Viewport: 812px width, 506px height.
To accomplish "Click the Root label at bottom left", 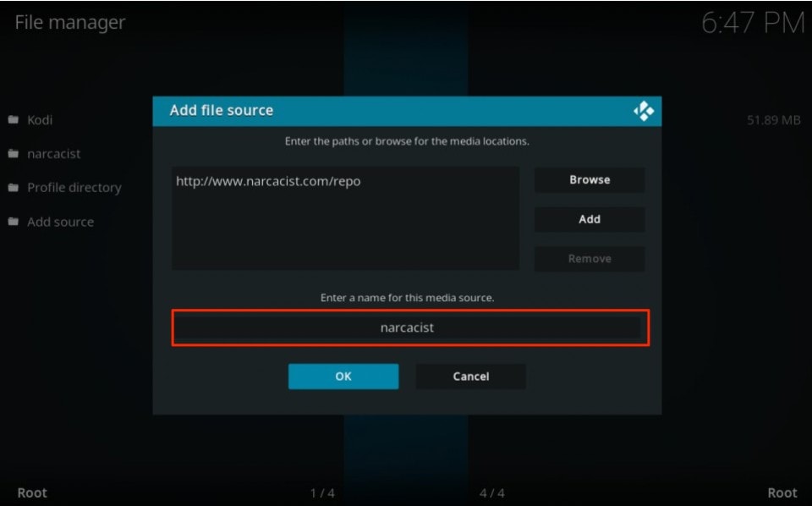I will [x=32, y=492].
